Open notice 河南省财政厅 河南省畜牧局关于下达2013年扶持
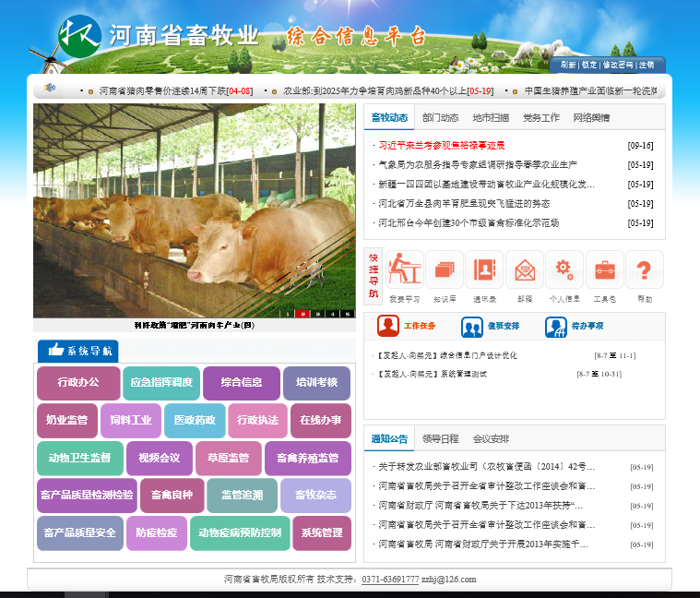 481,506
